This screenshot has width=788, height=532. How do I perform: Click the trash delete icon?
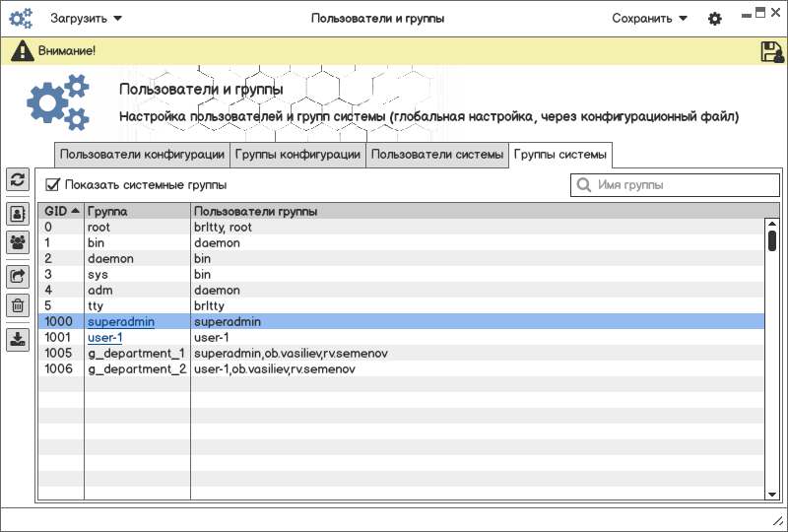(18, 305)
